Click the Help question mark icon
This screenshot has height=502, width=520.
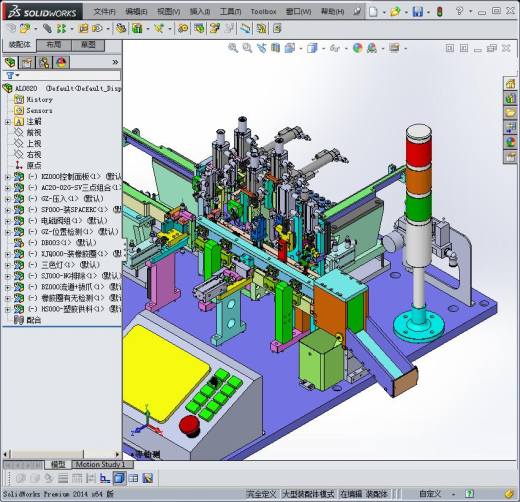click(459, 11)
